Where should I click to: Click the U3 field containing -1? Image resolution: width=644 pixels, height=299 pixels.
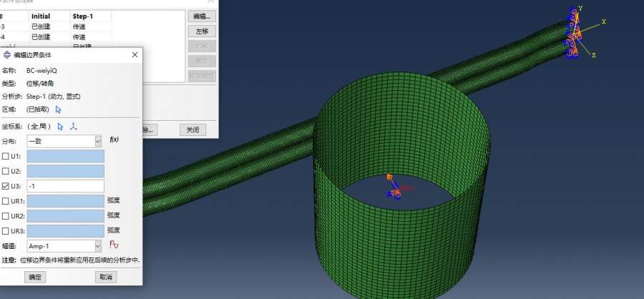(x=66, y=186)
